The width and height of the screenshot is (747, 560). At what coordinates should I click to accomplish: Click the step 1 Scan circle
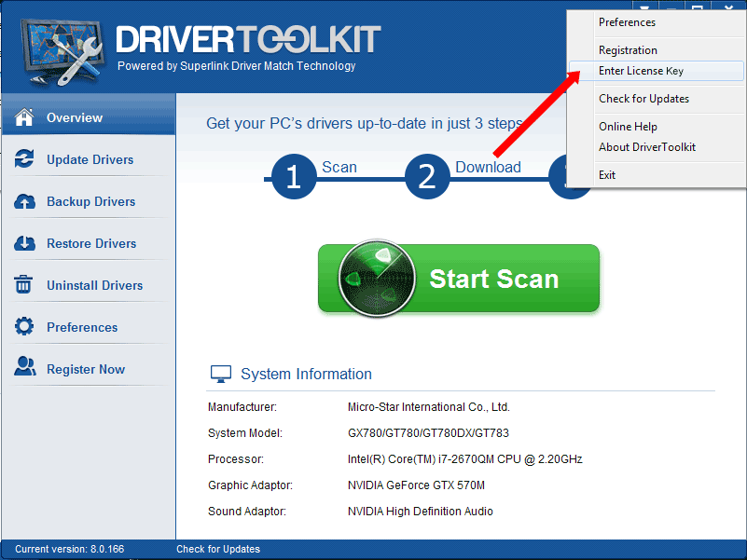tap(294, 176)
